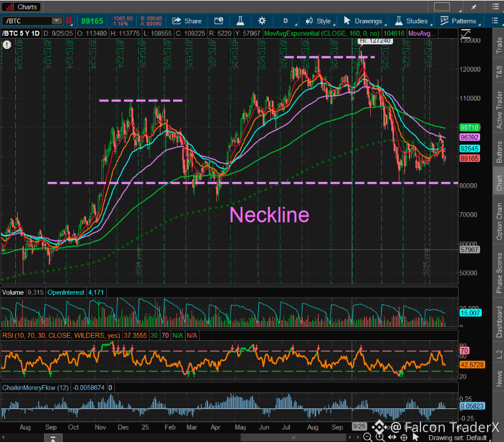Open the Patterns menu
The width and height of the screenshot is (504, 442).
coord(458,21)
